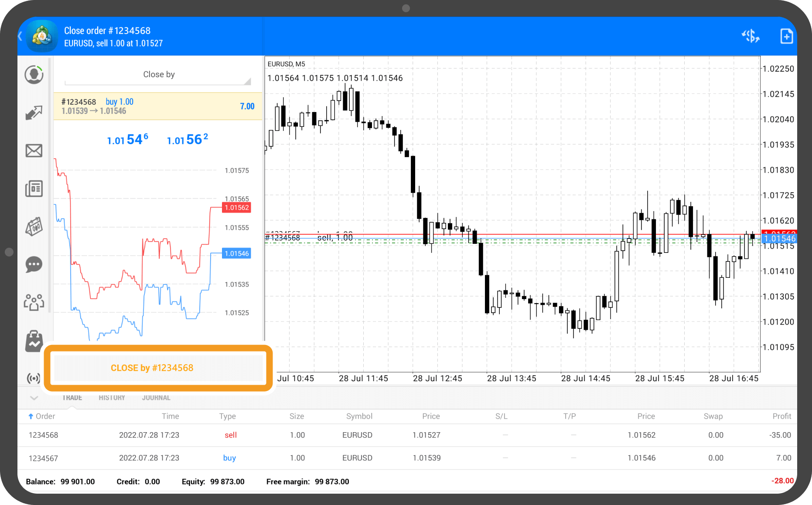Open the news icon in sidebar
The image size is (812, 505).
click(x=34, y=189)
